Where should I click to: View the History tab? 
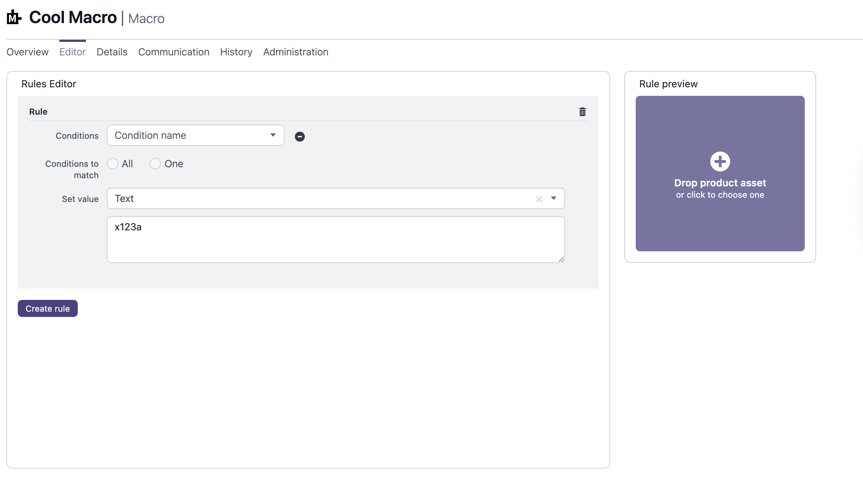(x=236, y=52)
